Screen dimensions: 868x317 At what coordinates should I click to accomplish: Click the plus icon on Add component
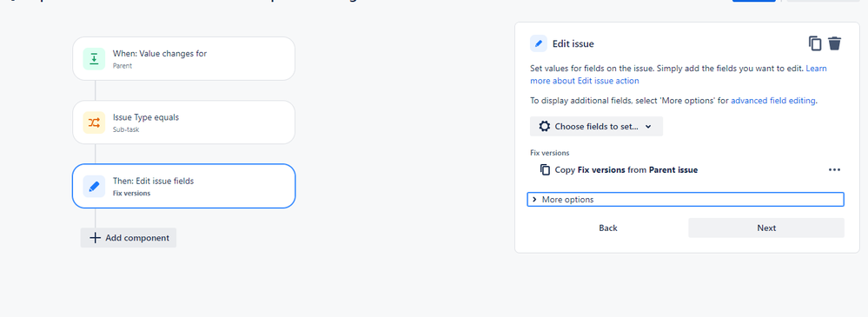(96, 238)
